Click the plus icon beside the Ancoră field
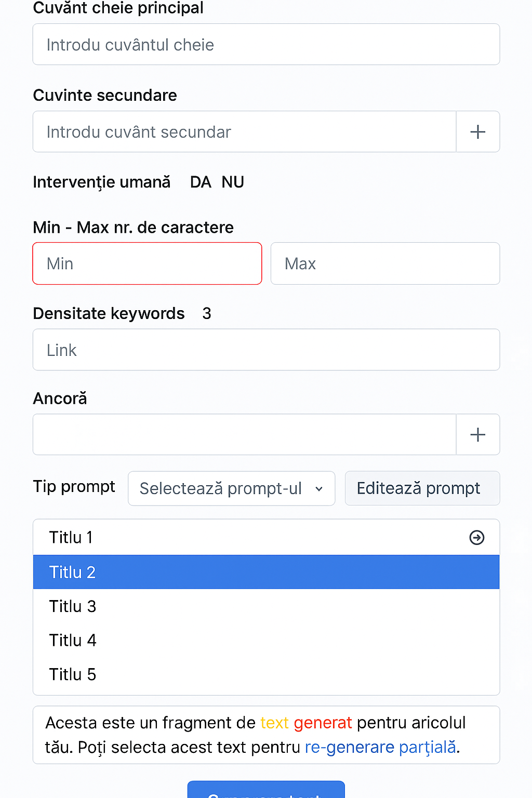The image size is (532, 798). pos(477,435)
